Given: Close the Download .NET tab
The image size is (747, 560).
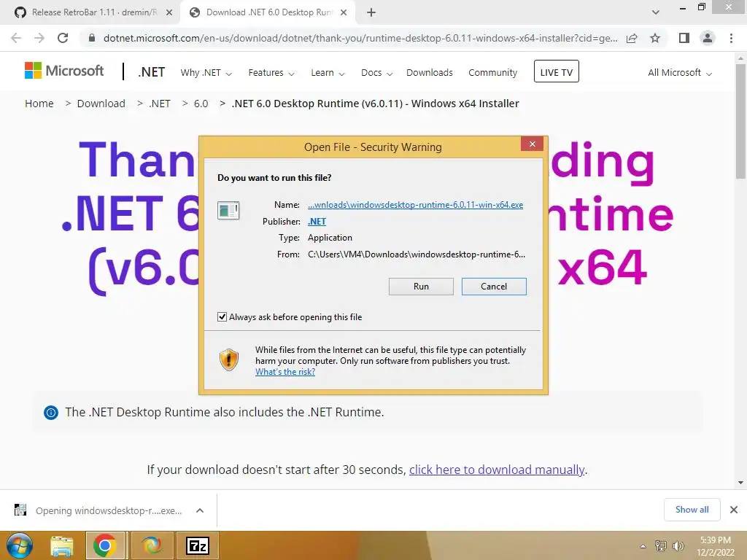Looking at the screenshot, I should click(344, 13).
